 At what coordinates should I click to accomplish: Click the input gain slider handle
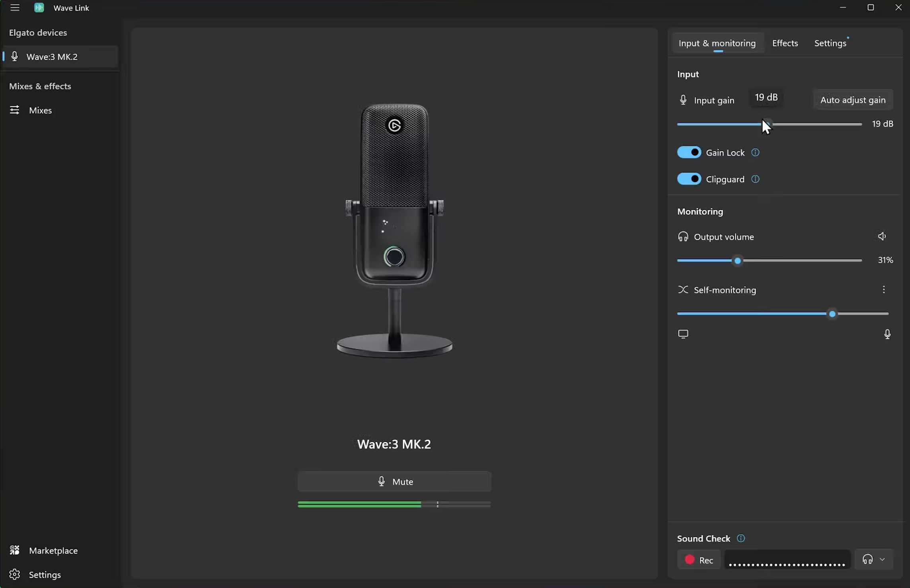[x=767, y=124]
